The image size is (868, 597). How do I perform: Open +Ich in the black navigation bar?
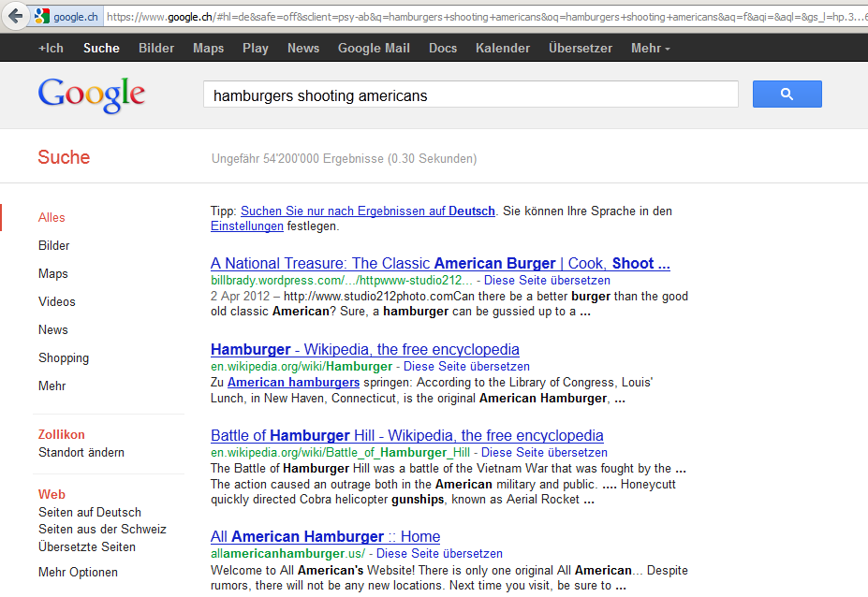tap(51, 48)
